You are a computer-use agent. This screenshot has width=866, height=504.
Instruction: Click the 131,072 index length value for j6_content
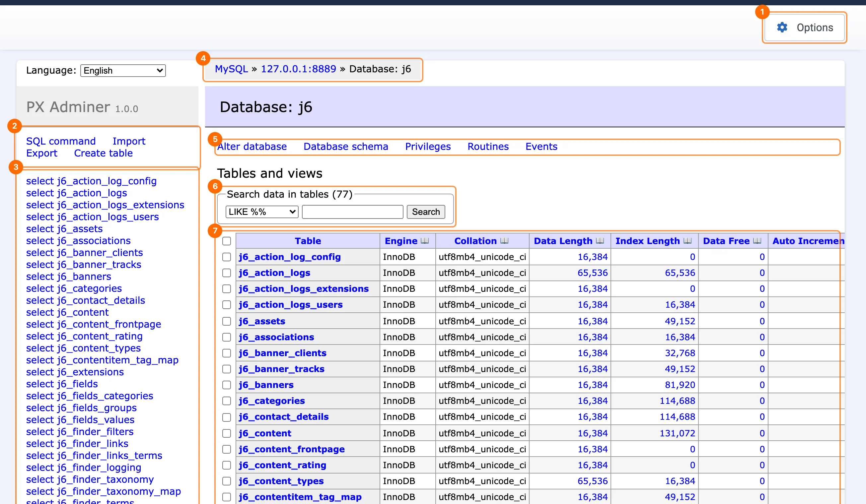(x=677, y=433)
